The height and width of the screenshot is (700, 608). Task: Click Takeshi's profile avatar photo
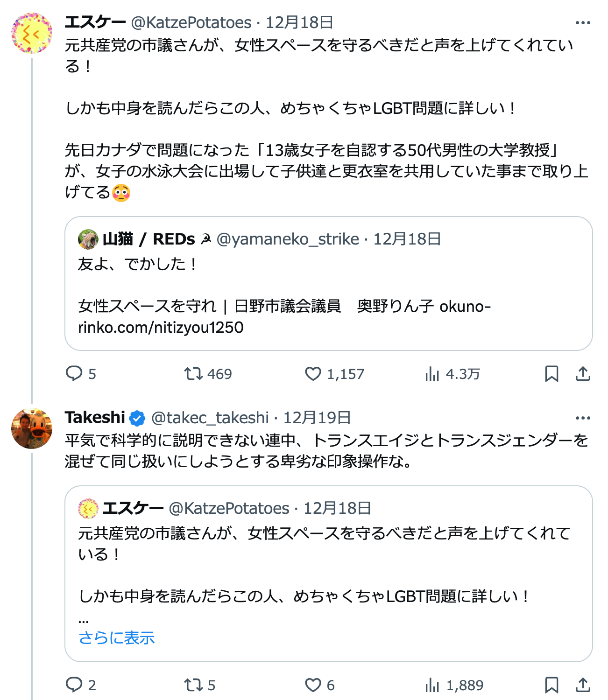32,428
